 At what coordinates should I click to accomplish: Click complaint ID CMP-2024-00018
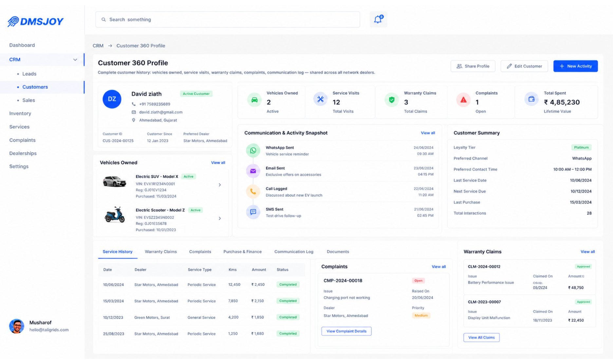[x=343, y=281]
